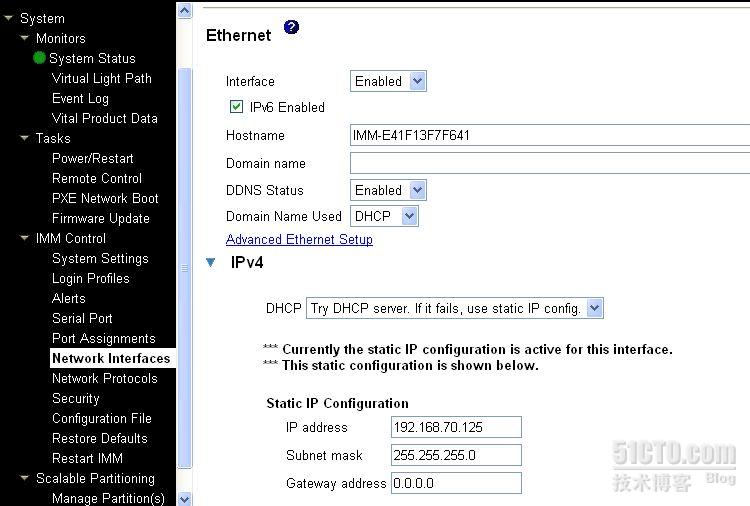750x506 pixels.
Task: Open the Interface Enabled dropdown
Action: [388, 81]
